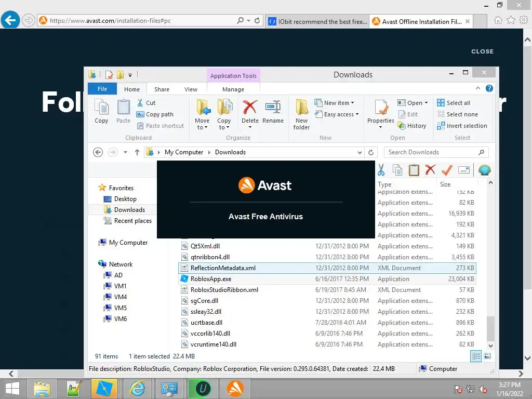532x399 pixels.
Task: Collapse the ribbon with the chevron
Action: 478,88
